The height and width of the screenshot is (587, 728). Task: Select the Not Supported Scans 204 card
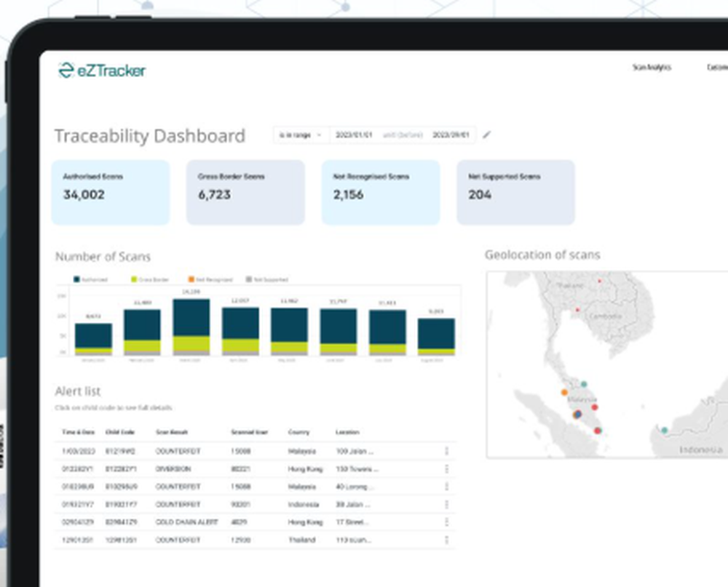[x=516, y=193]
